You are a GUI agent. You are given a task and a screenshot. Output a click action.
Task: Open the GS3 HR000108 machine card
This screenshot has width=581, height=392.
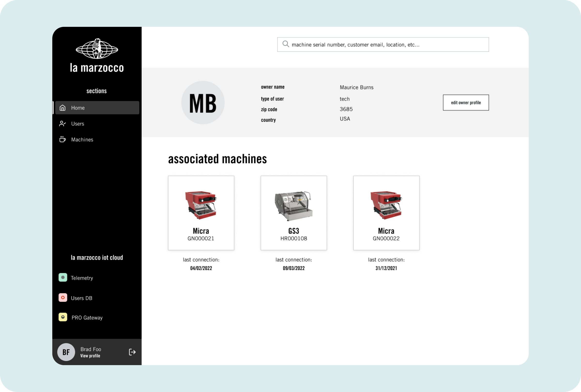294,213
